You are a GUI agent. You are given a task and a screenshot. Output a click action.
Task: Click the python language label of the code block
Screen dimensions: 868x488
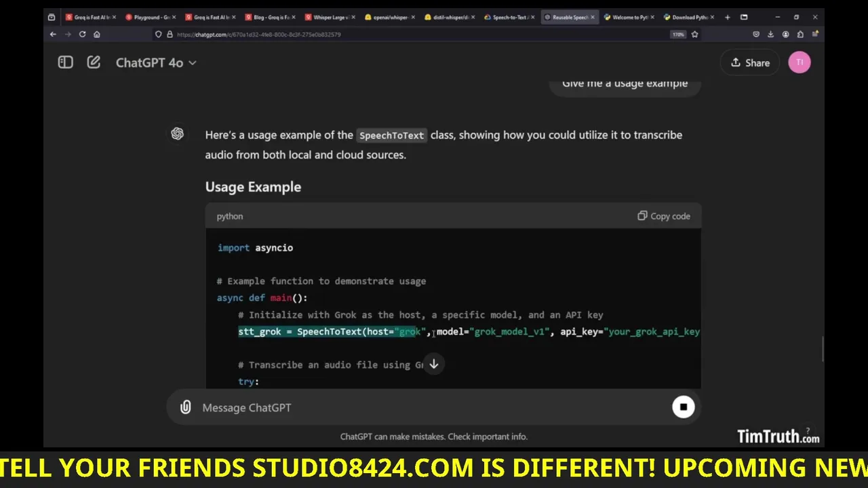click(x=230, y=216)
